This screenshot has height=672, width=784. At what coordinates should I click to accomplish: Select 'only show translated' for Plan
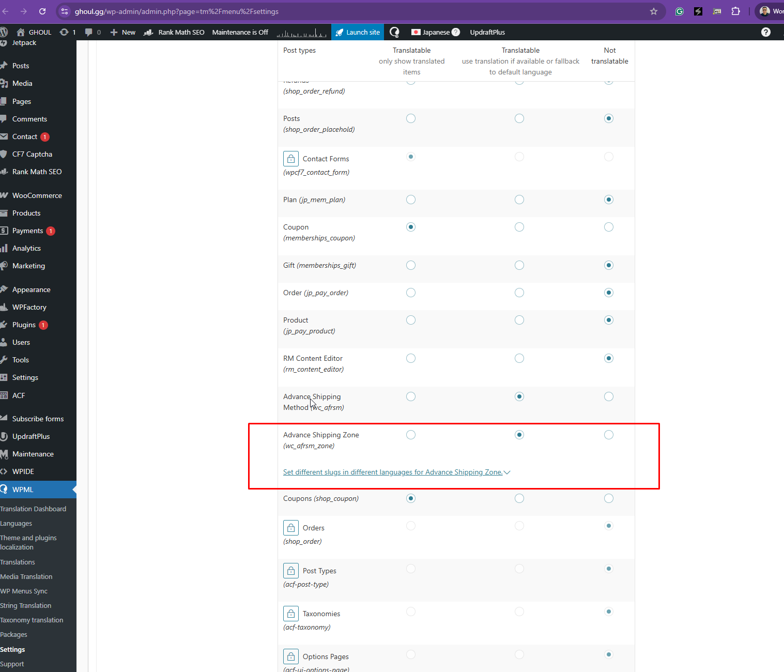(x=411, y=200)
